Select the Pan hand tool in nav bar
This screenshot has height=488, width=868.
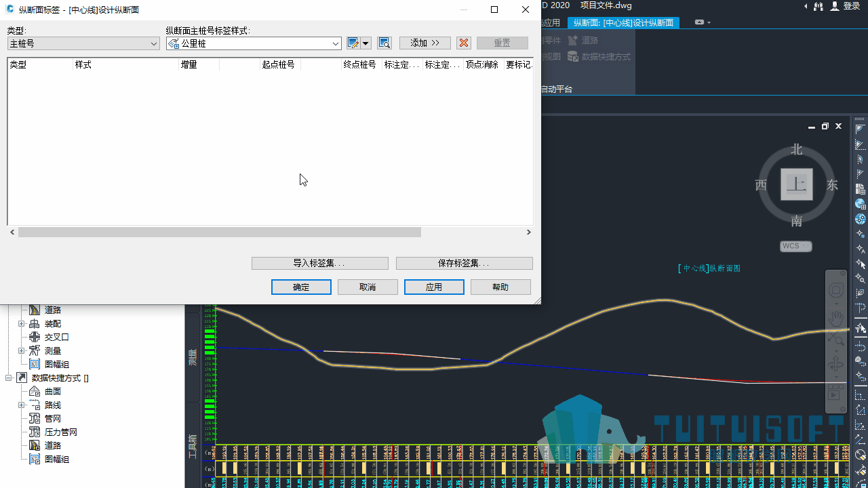[836, 317]
